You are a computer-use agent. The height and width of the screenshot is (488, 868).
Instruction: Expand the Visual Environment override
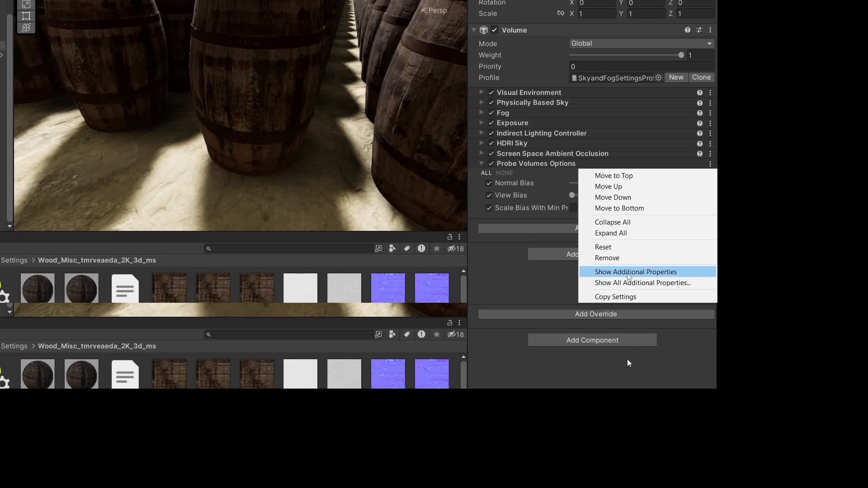coord(481,92)
